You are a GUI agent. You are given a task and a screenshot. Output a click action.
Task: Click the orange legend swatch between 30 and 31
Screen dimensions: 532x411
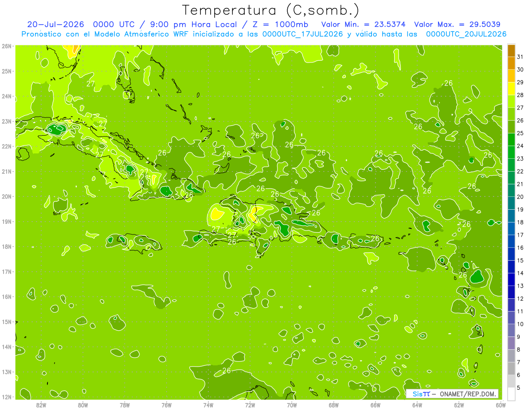[511, 63]
